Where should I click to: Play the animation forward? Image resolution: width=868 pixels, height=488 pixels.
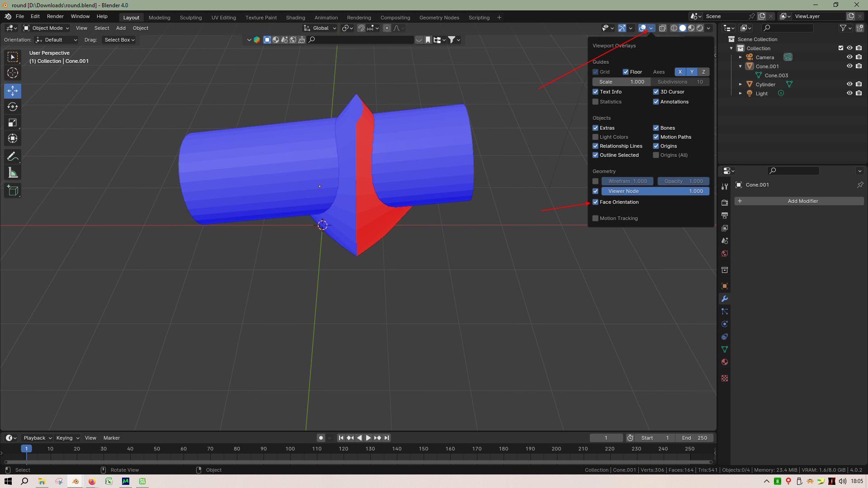(368, 438)
